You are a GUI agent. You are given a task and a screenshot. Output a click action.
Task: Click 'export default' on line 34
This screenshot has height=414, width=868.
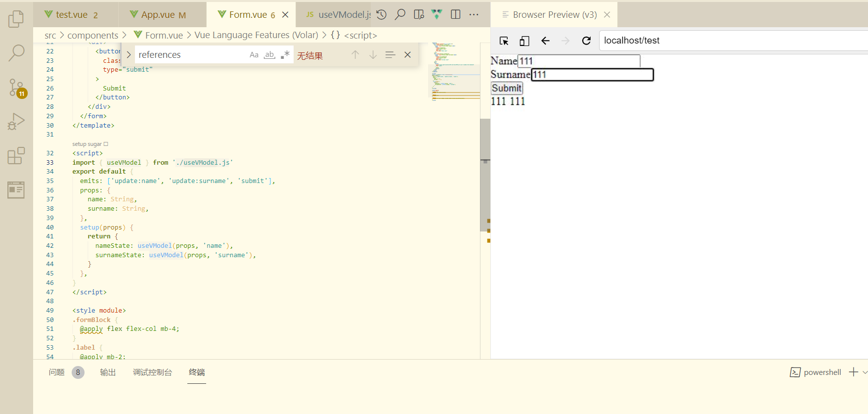[x=99, y=172]
